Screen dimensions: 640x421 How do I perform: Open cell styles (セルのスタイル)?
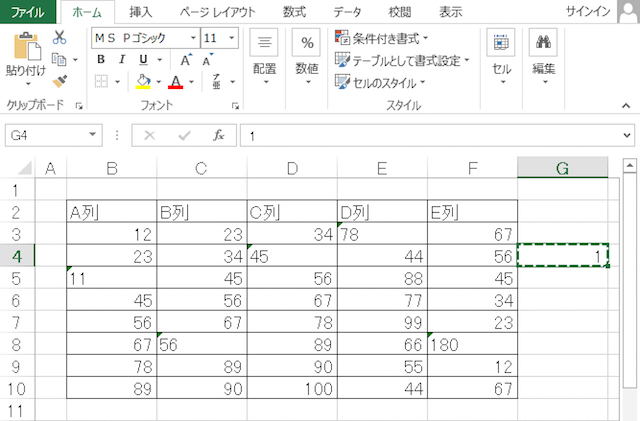coord(380,83)
